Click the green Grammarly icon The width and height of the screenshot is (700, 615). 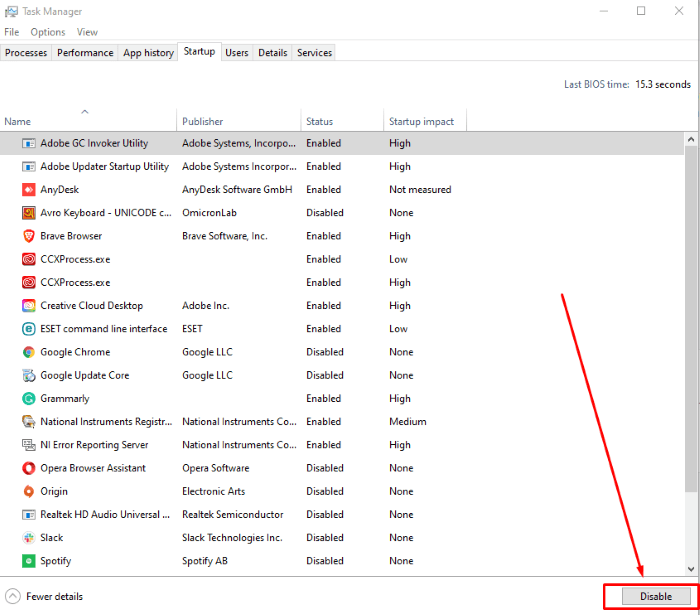click(29, 399)
